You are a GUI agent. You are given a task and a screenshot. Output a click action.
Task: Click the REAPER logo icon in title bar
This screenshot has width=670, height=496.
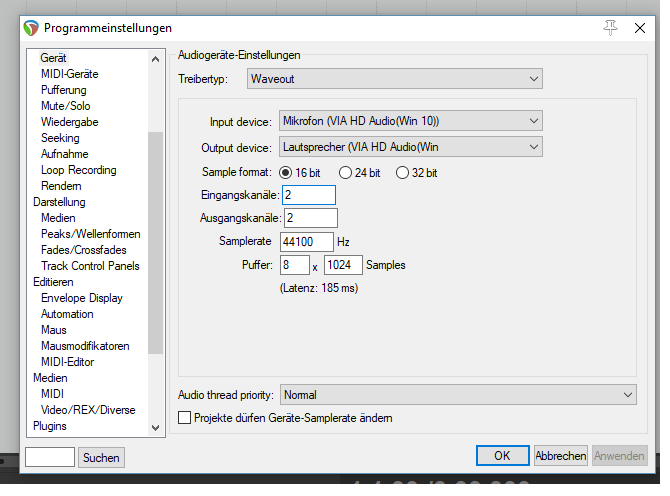[x=31, y=28]
